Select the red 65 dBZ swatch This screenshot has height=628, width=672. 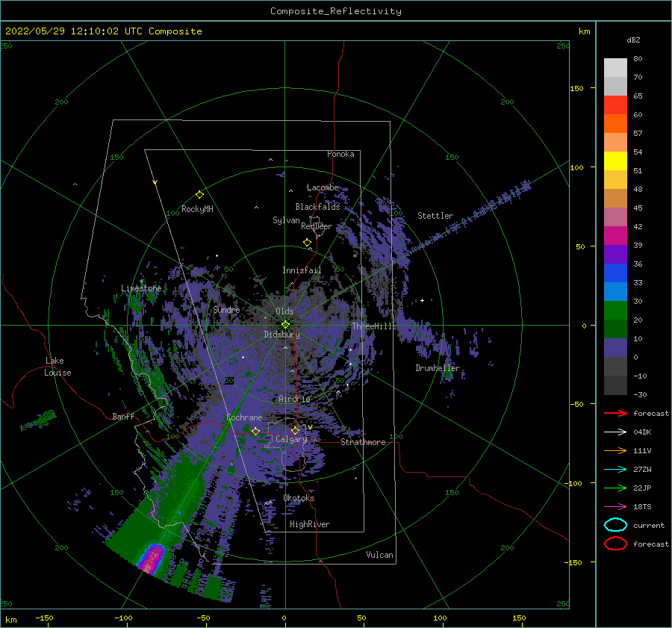(x=615, y=105)
